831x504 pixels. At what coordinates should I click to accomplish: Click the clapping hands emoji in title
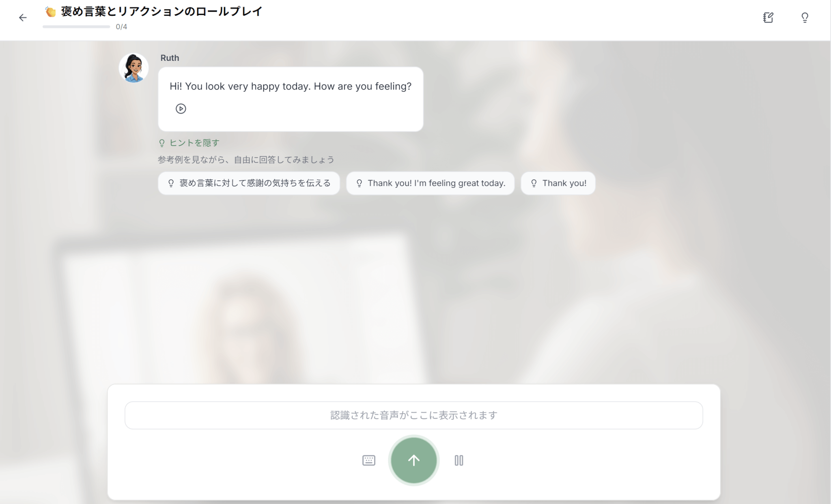[x=50, y=12]
